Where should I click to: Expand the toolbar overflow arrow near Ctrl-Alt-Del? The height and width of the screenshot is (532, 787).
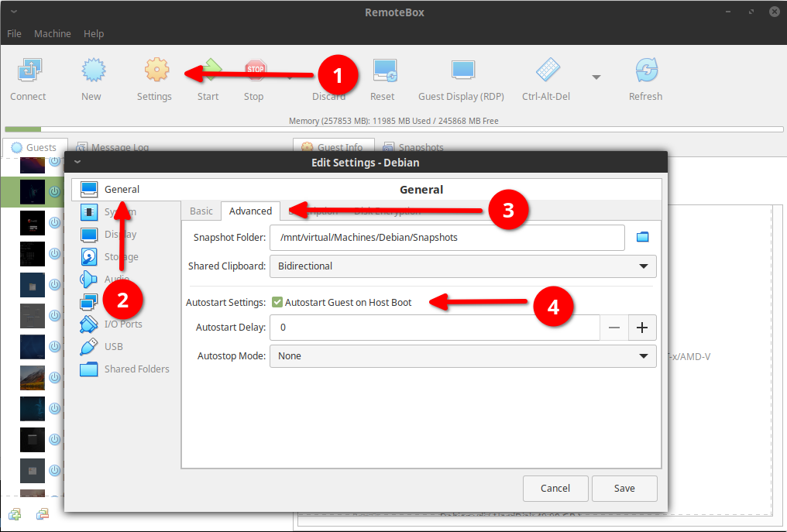596,77
